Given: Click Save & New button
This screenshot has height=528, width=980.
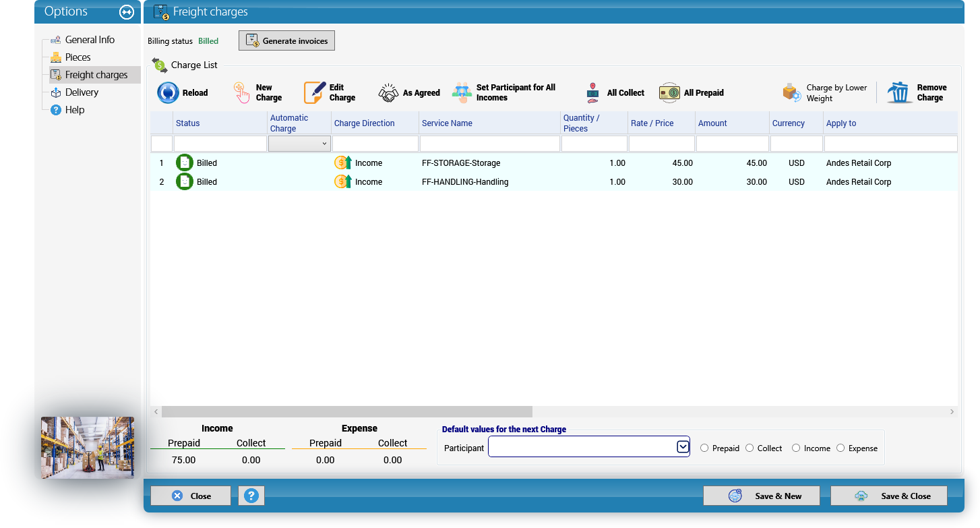Looking at the screenshot, I should pyautogui.click(x=762, y=496).
